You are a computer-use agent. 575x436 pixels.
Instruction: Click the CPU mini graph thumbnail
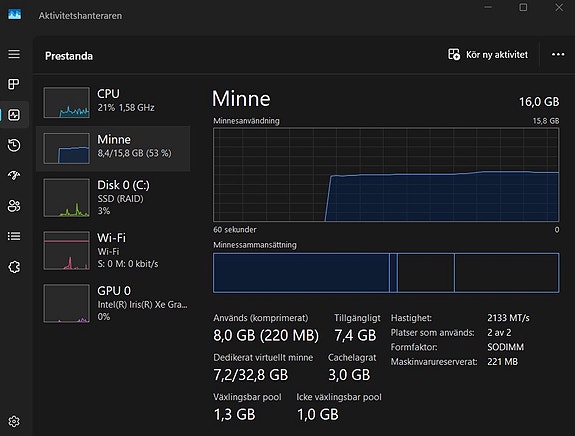click(x=66, y=103)
